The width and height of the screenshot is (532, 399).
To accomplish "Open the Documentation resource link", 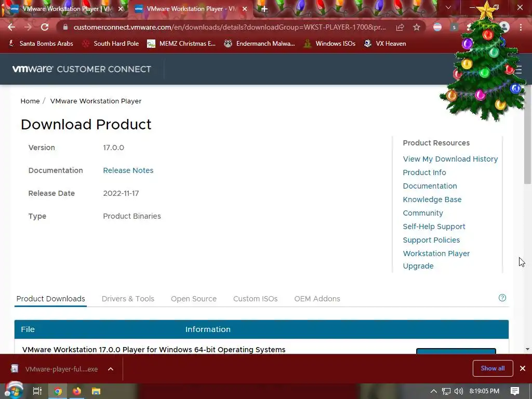I will [430, 187].
